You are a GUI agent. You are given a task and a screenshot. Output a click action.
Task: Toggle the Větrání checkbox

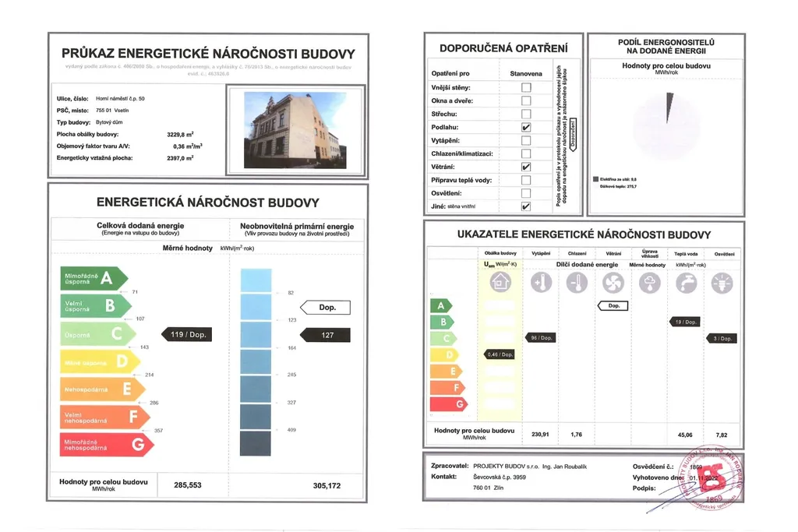(x=526, y=167)
